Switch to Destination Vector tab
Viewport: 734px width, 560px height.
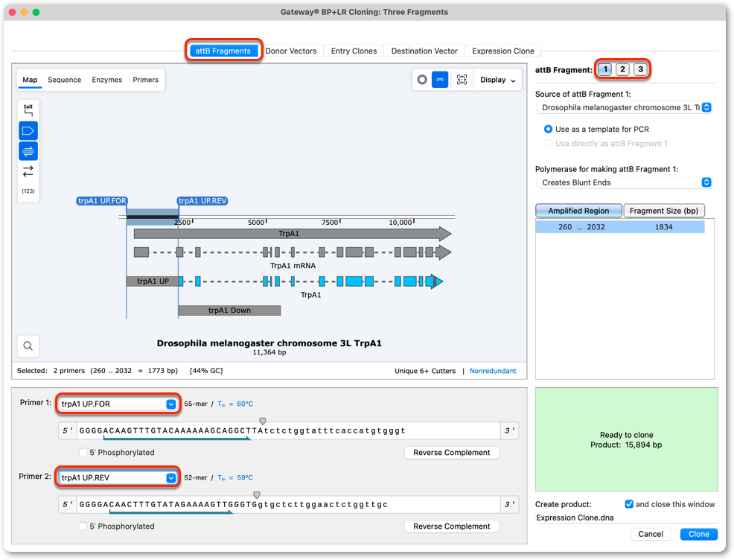click(424, 51)
